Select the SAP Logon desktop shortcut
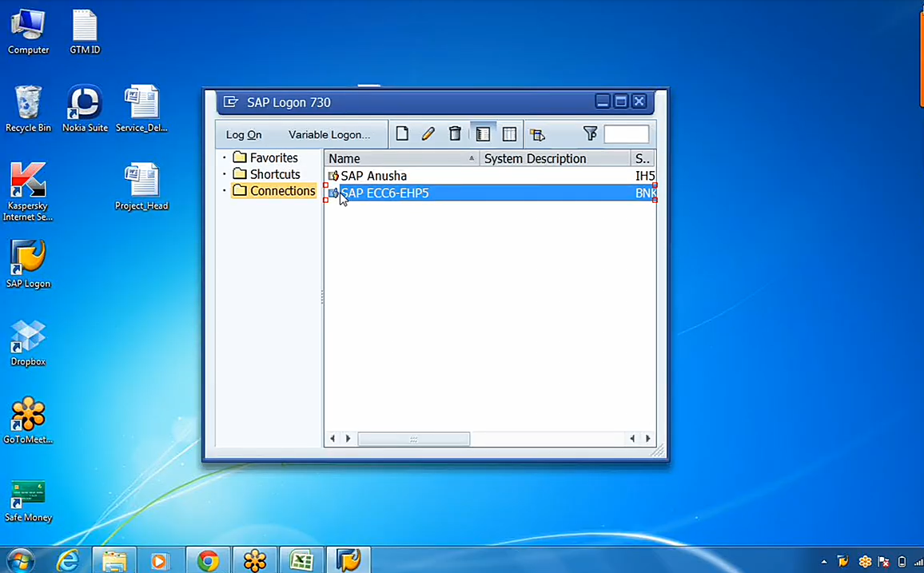Image resolution: width=924 pixels, height=573 pixels. tap(28, 264)
